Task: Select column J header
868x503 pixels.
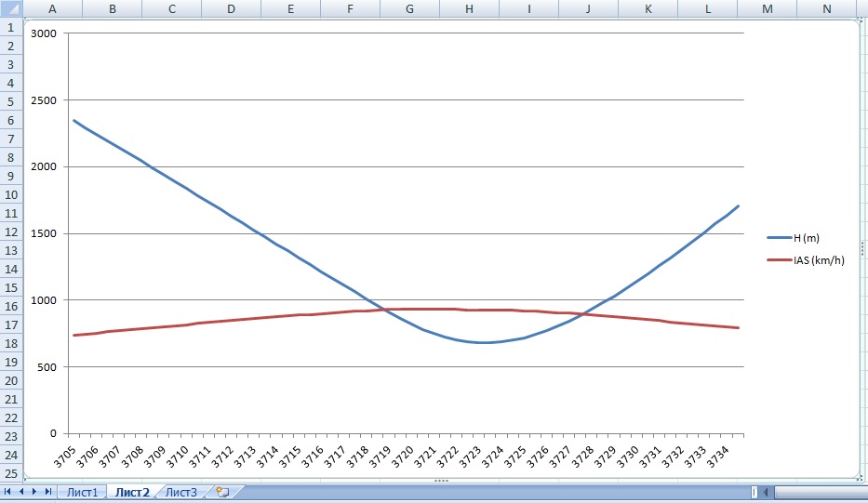Action: tap(588, 9)
